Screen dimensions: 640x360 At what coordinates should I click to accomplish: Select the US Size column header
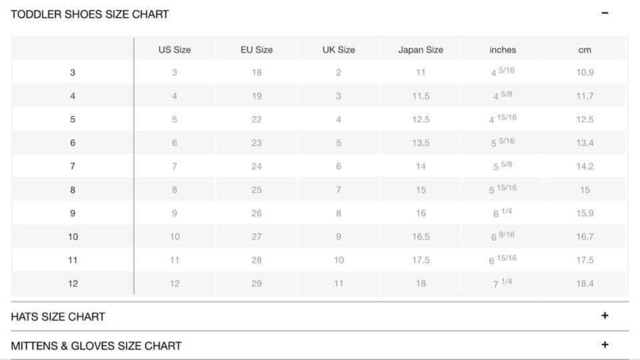pos(174,50)
